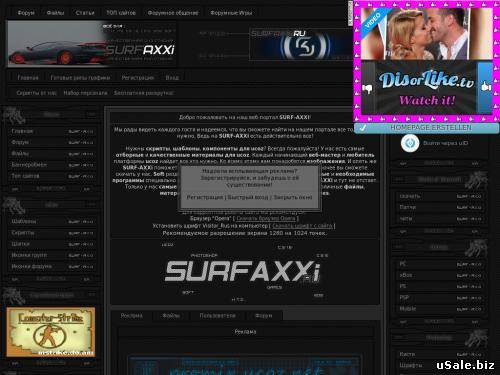
Task: Switch to the Пользователи tab
Action: coord(217,315)
